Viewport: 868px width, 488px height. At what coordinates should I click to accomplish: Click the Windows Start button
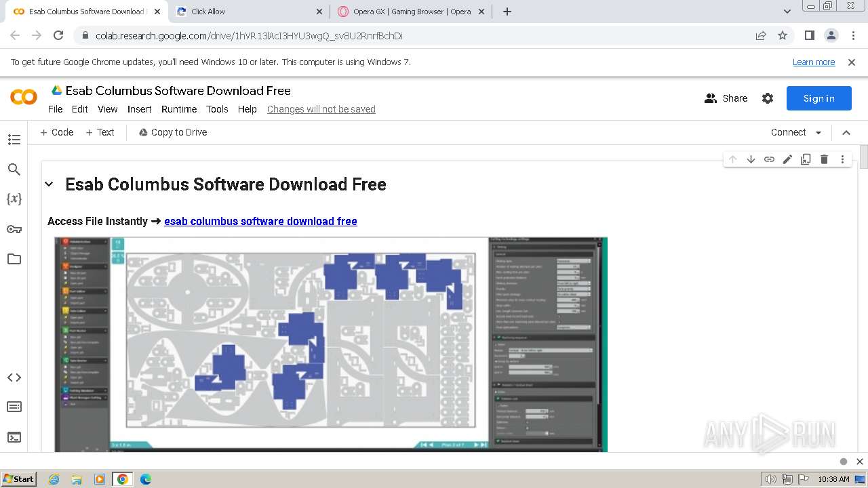[18, 479]
